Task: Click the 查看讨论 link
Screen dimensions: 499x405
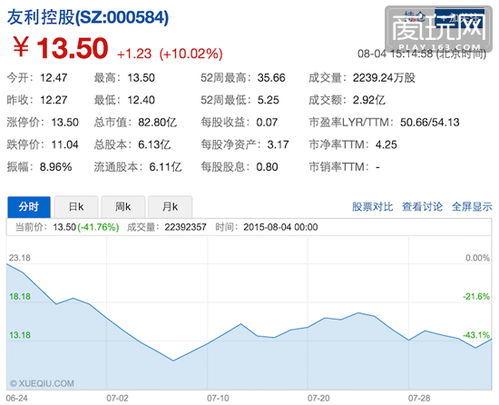Action: click(x=422, y=207)
